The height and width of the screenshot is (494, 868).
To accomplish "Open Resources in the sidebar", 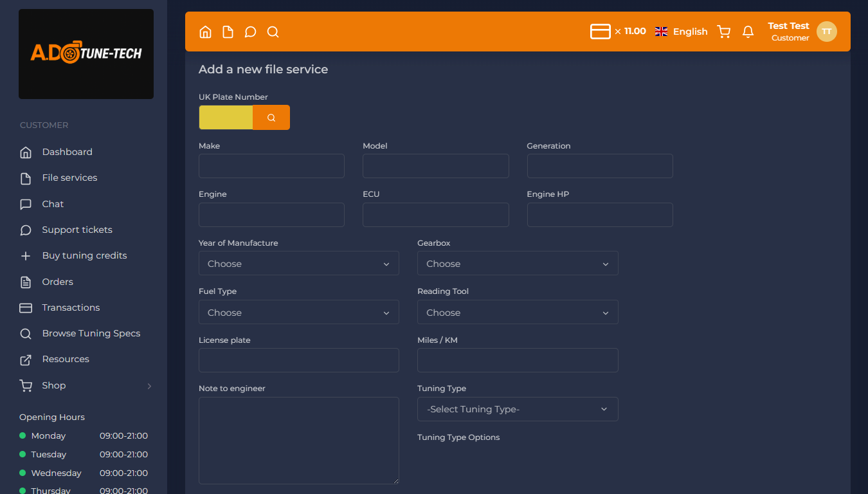I will click(x=66, y=359).
